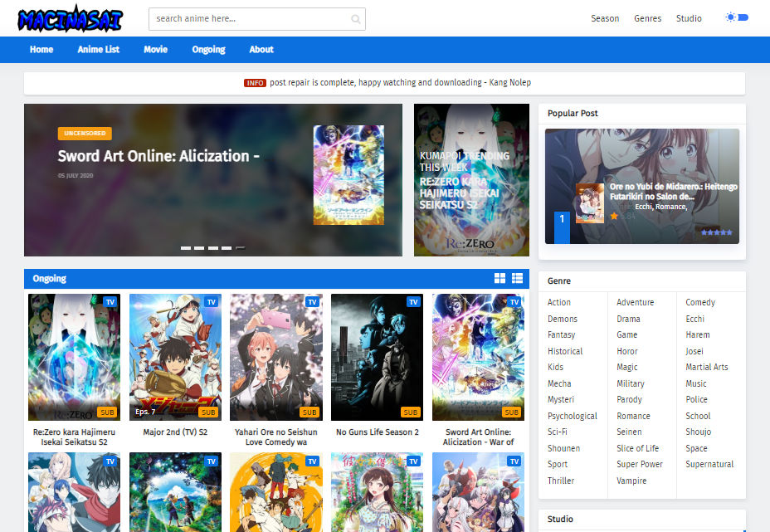Open the Genres menu
This screenshot has height=532, width=770.
coord(648,18)
